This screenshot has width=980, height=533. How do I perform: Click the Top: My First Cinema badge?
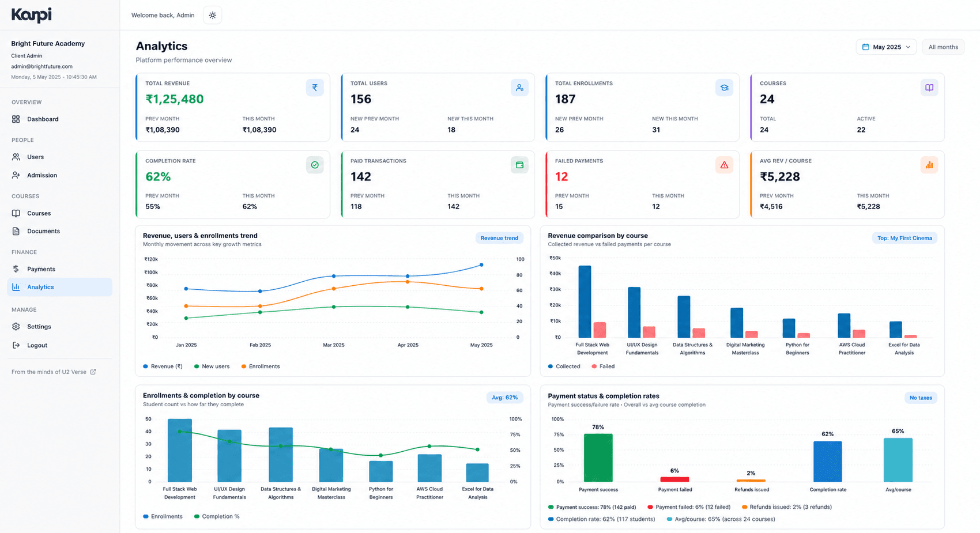tap(904, 238)
